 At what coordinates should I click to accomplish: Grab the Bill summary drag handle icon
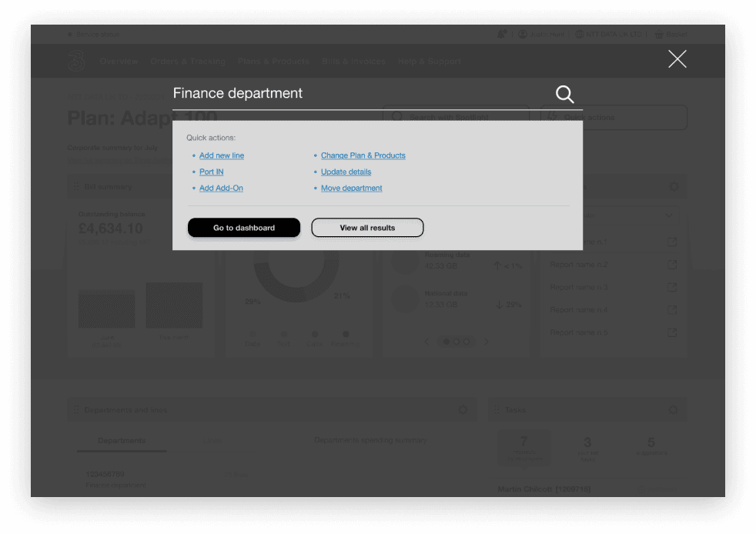(76, 186)
